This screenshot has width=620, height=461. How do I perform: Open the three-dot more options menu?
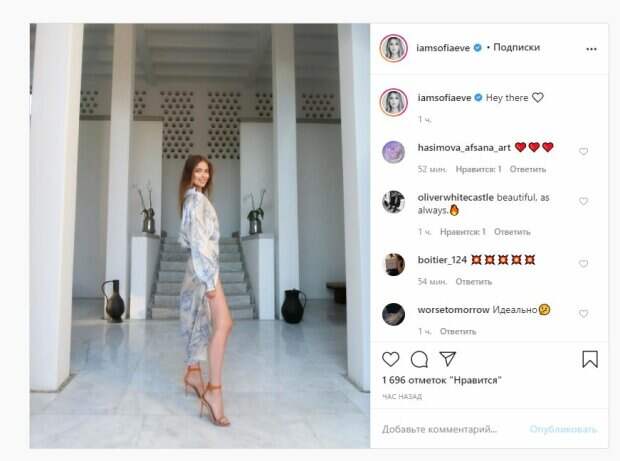coord(591,49)
